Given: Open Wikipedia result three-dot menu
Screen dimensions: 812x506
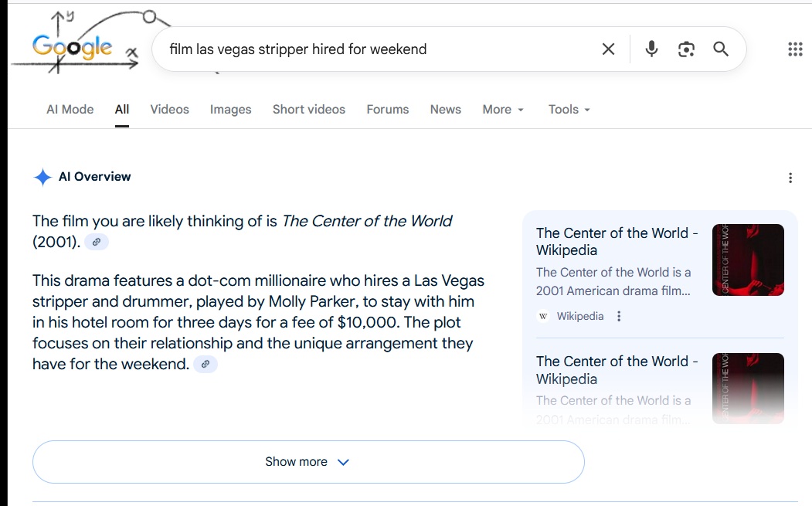Looking at the screenshot, I should pos(619,316).
